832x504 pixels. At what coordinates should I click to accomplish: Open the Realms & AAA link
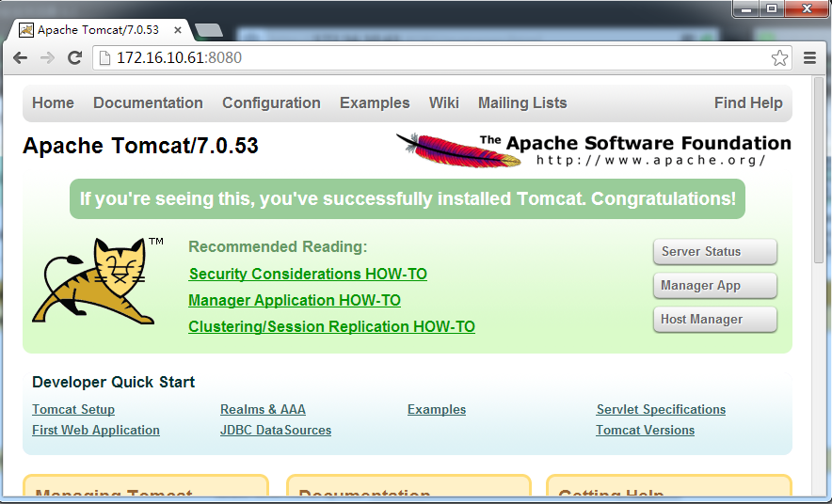tap(263, 410)
